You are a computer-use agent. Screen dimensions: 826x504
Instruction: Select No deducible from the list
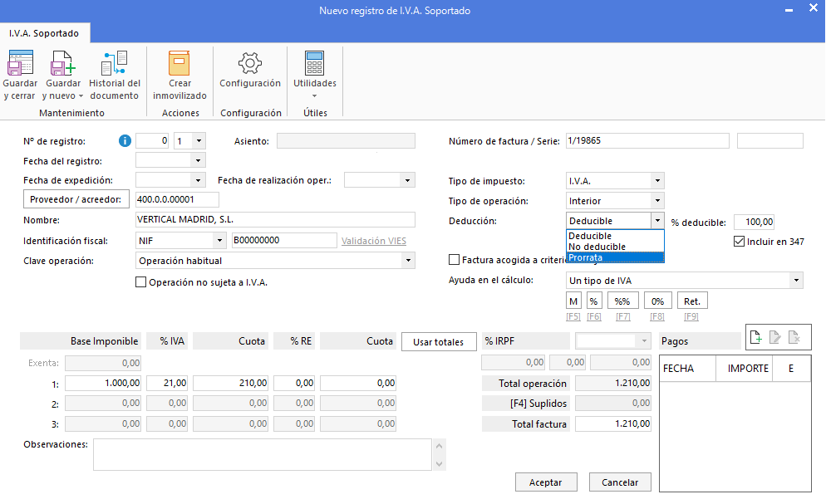coord(615,247)
